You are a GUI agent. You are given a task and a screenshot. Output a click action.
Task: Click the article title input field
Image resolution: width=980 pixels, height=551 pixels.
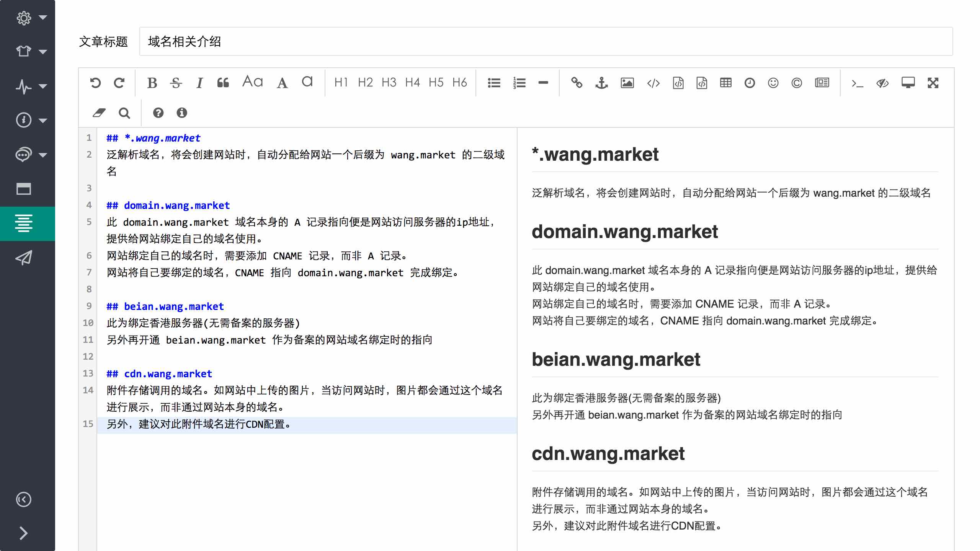coord(546,41)
